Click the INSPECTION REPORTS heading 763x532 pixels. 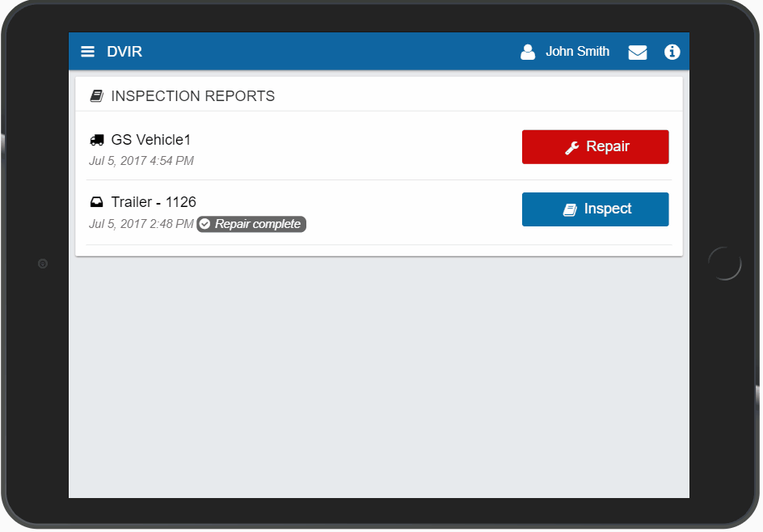pos(192,96)
